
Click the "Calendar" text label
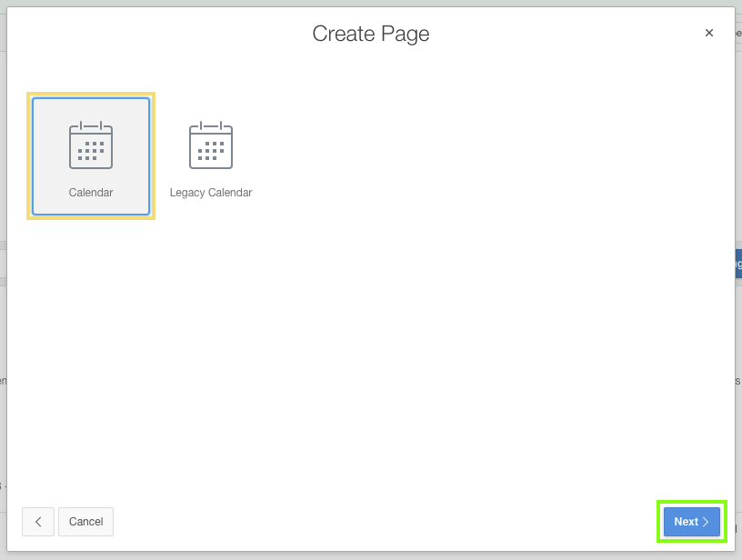[x=91, y=193]
